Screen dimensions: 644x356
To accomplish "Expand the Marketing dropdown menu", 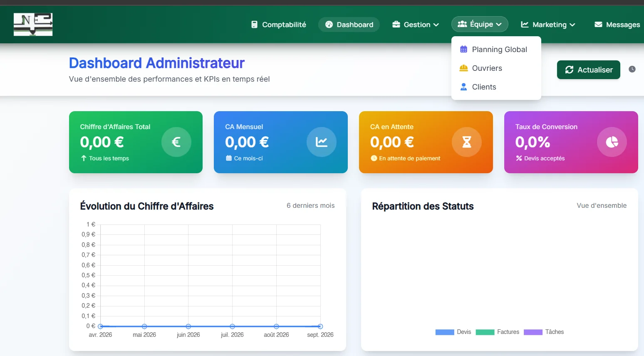I will click(x=548, y=25).
